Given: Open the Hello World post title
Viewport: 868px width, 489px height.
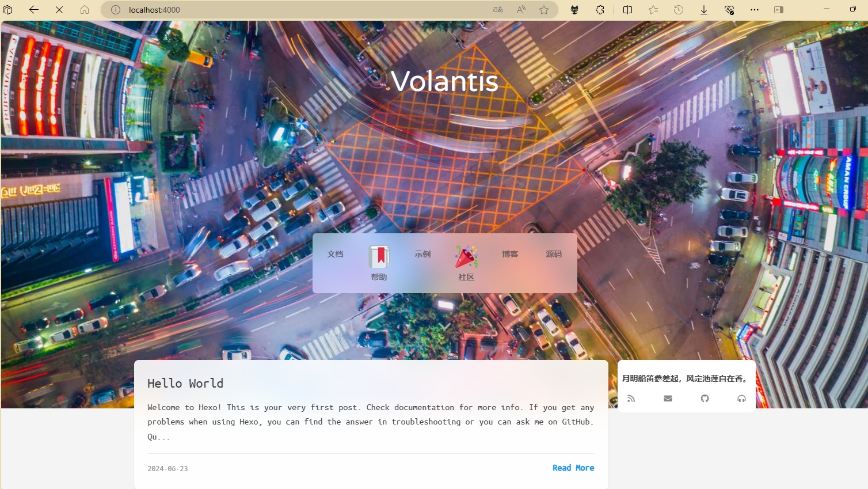Looking at the screenshot, I should click(185, 384).
